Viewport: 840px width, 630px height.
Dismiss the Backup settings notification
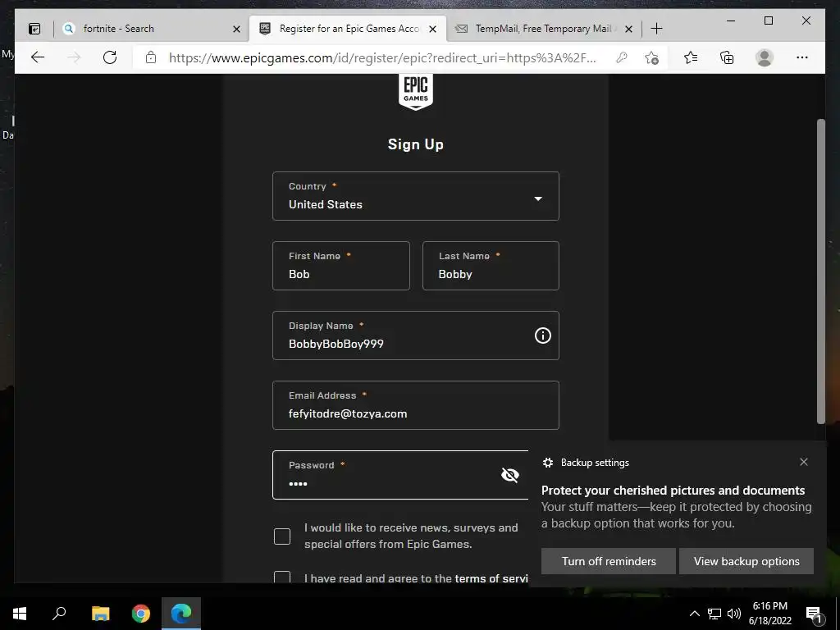(804, 462)
